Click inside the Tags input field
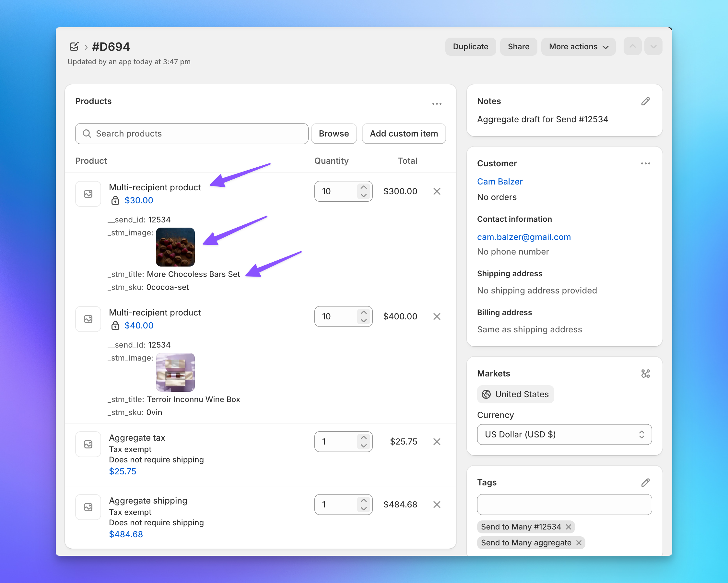The image size is (728, 583). pos(564,505)
